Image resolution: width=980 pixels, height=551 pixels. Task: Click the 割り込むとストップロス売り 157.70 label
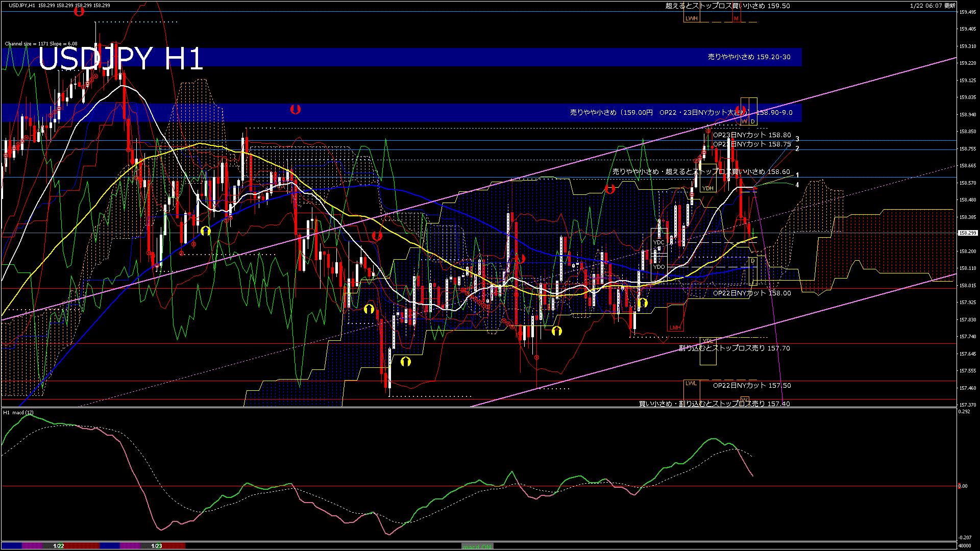734,348
